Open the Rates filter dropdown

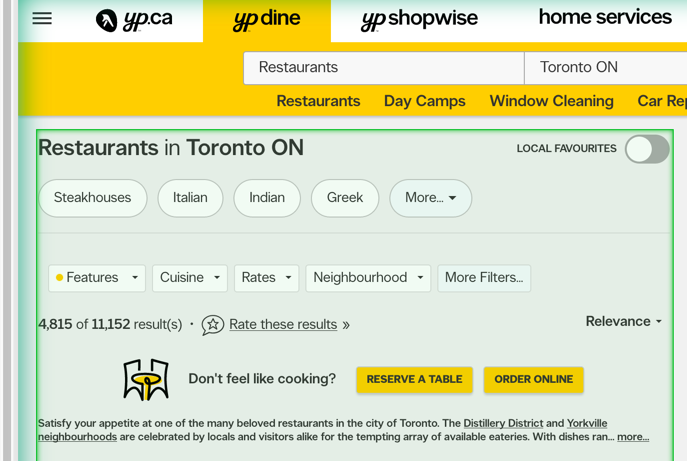point(266,278)
